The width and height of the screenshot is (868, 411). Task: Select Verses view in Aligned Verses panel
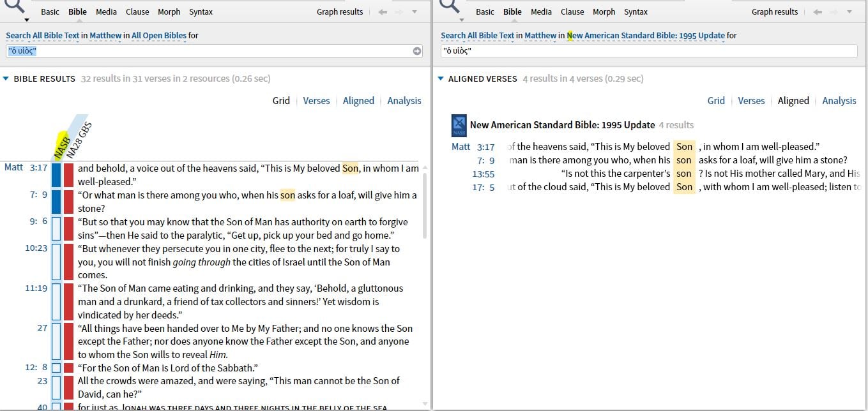(751, 101)
